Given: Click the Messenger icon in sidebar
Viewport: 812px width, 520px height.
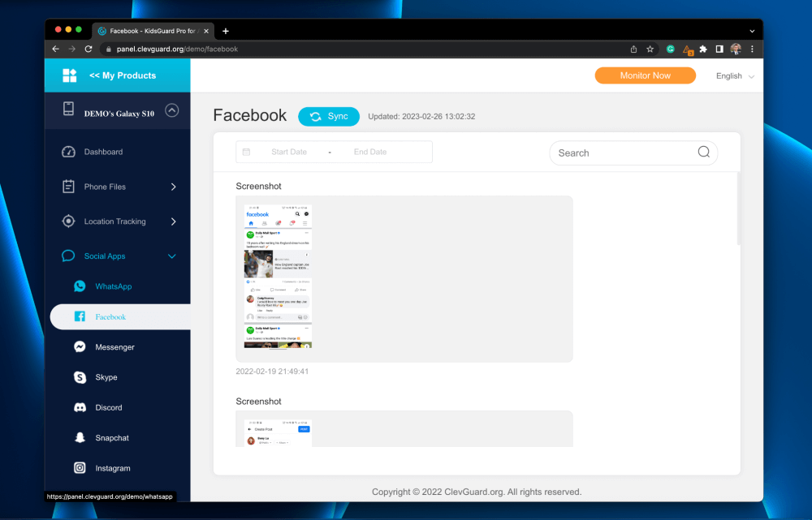Looking at the screenshot, I should (80, 346).
